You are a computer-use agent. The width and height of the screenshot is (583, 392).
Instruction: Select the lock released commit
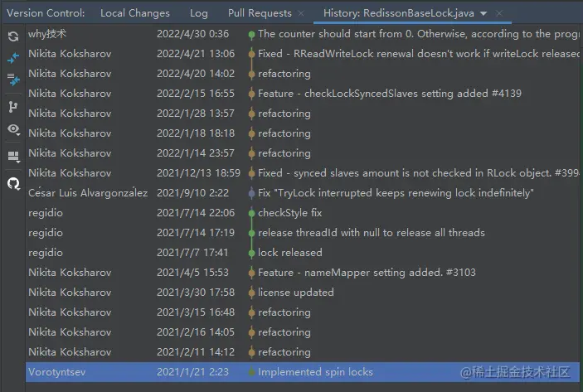click(x=303, y=252)
